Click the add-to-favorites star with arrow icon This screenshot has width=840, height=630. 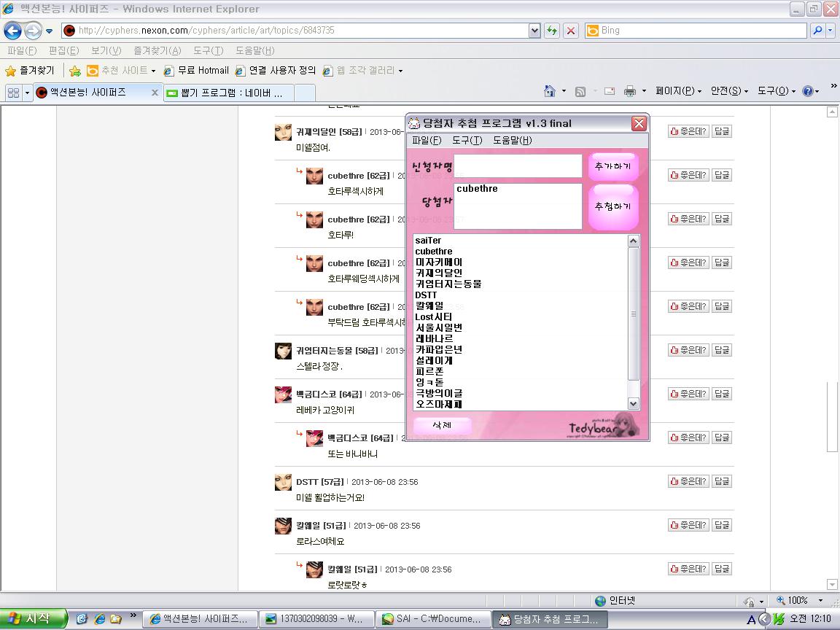[74, 71]
